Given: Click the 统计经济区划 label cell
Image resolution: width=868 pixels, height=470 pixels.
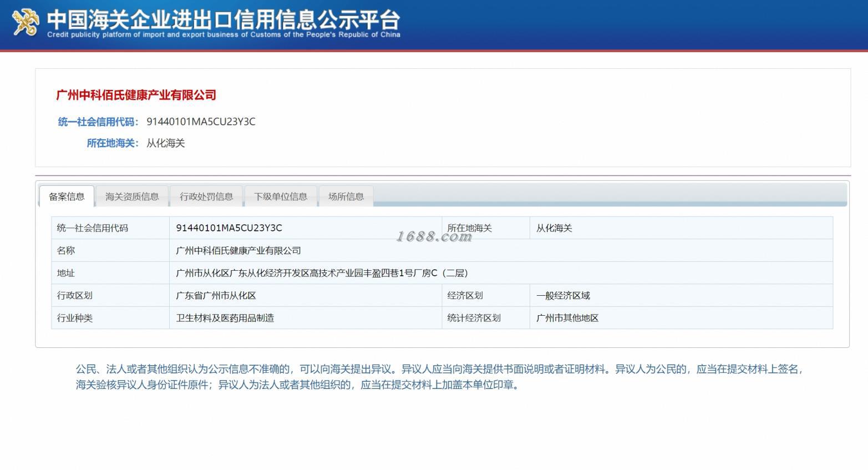Looking at the screenshot, I should (x=486, y=318).
